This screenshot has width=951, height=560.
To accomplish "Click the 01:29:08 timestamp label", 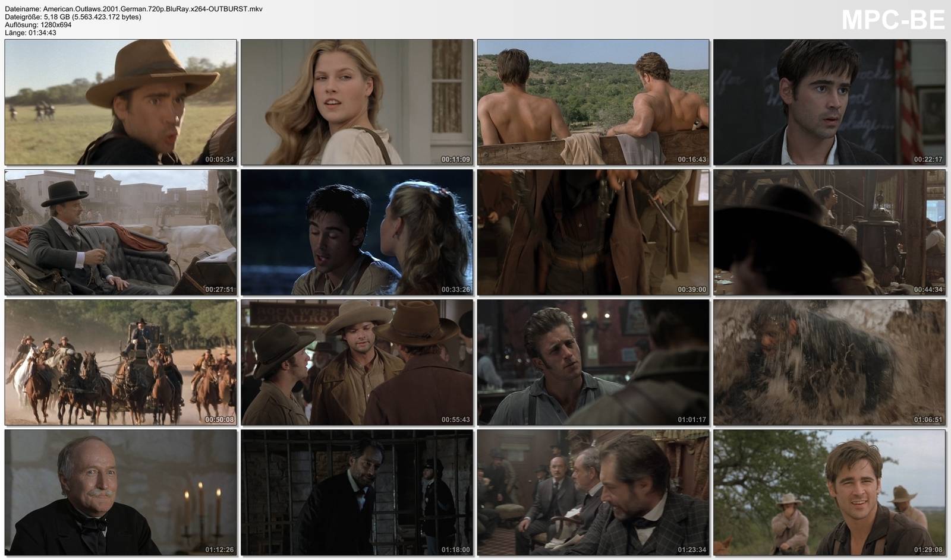I will pos(928,549).
